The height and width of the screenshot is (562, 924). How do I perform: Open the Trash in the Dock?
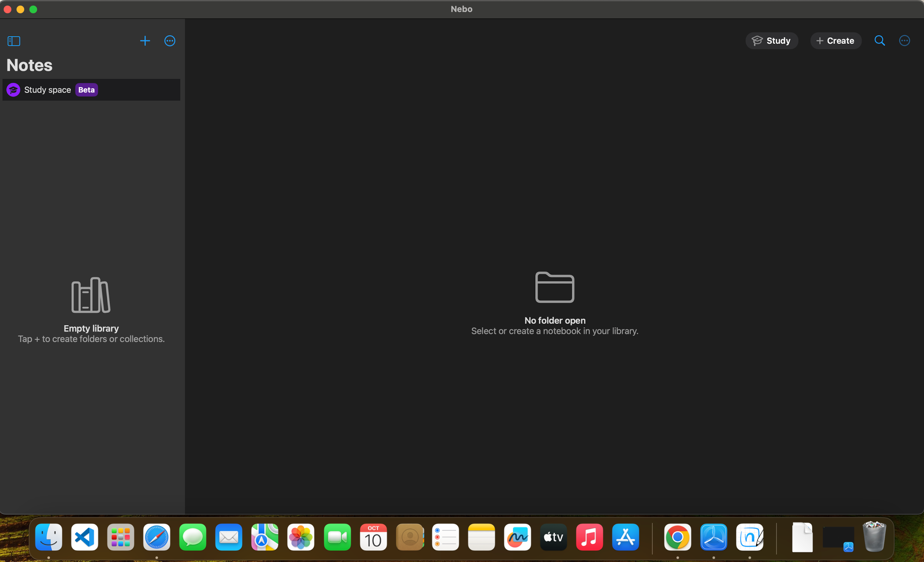(x=874, y=537)
